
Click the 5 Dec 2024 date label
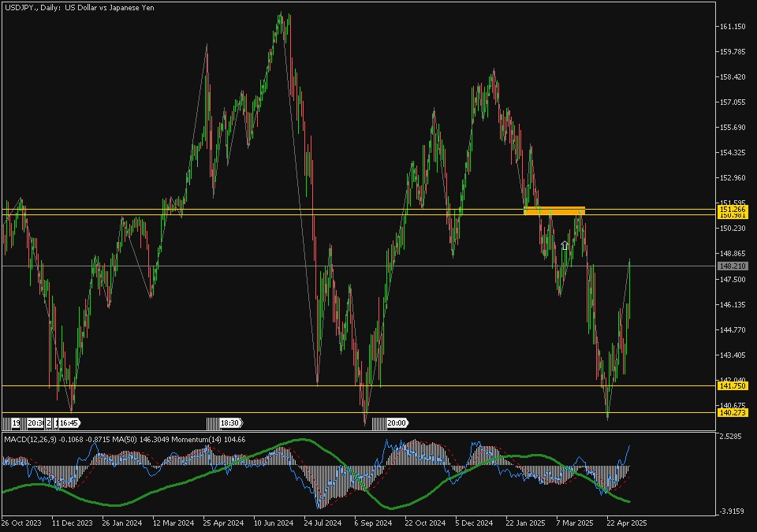[474, 523]
